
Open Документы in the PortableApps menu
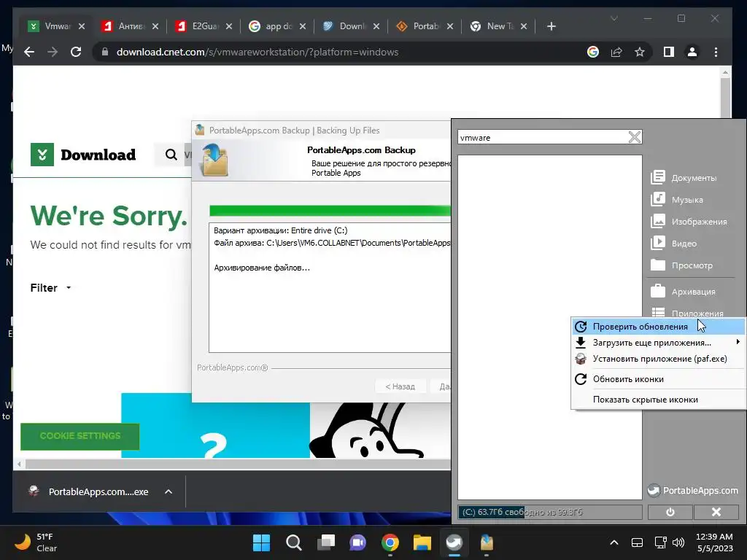point(684,178)
